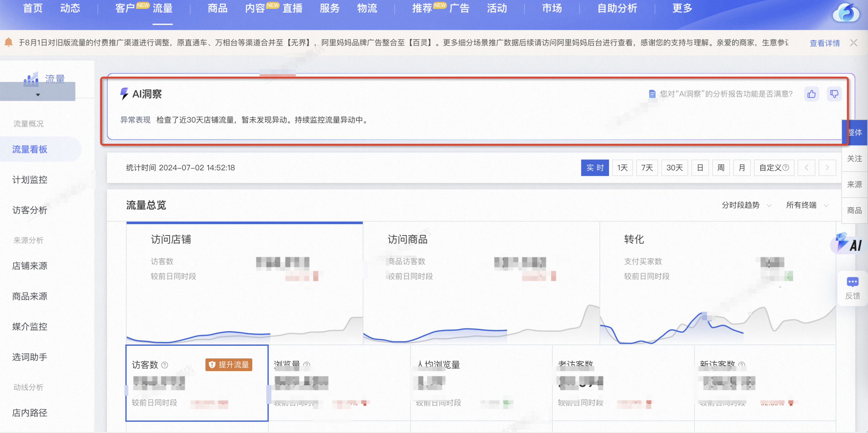Open 媒介监控 in the sidebar

tap(30, 326)
